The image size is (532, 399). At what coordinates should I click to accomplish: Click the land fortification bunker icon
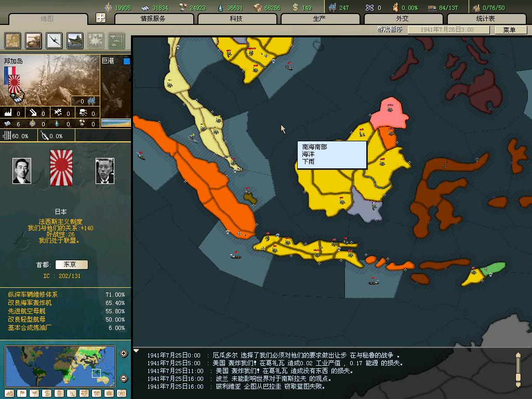pyautogui.click(x=83, y=113)
